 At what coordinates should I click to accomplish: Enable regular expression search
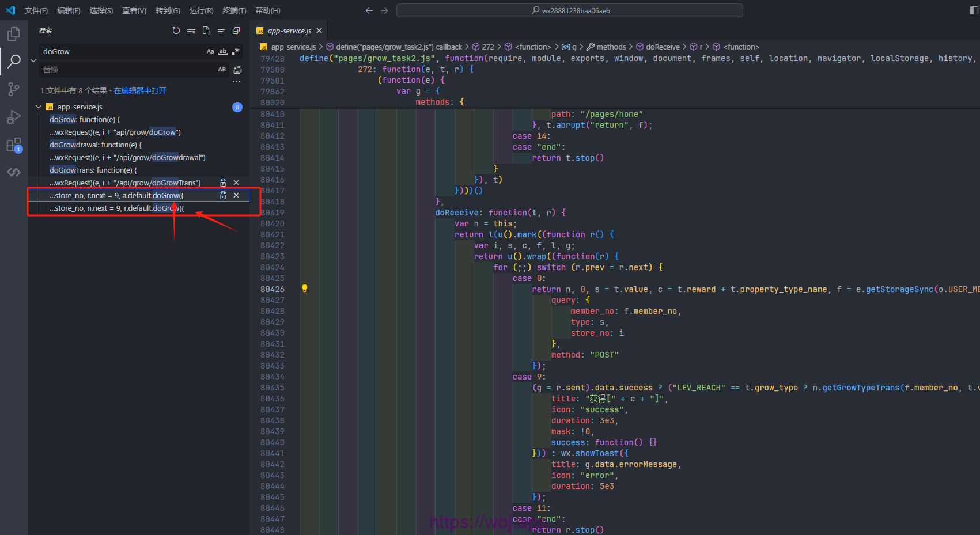point(236,51)
